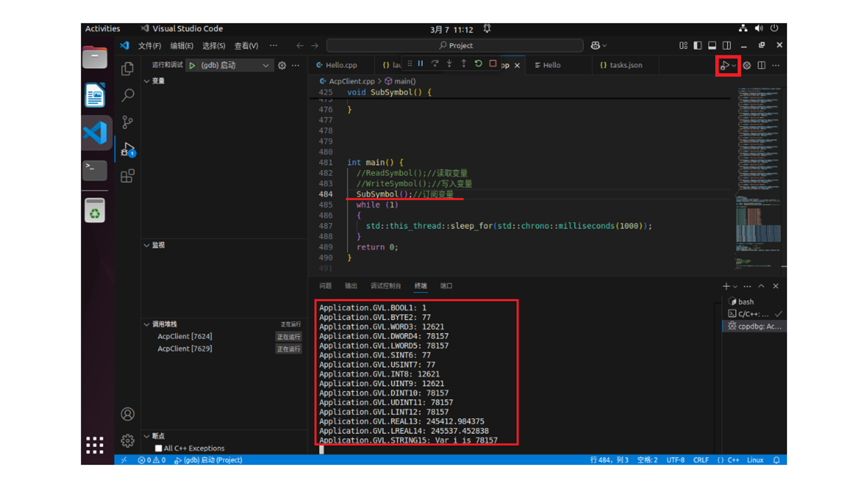Open the 文件(F) menu
The width and height of the screenshot is (868, 488).
(149, 46)
